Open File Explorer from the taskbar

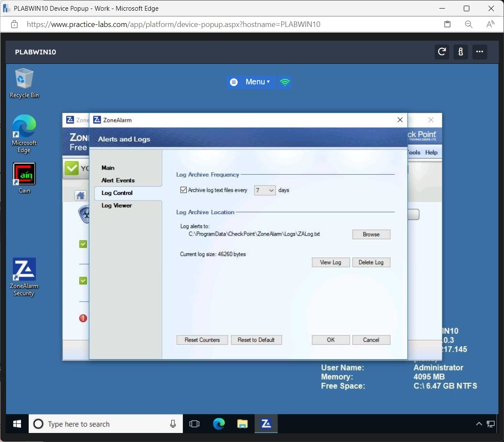coord(242,424)
